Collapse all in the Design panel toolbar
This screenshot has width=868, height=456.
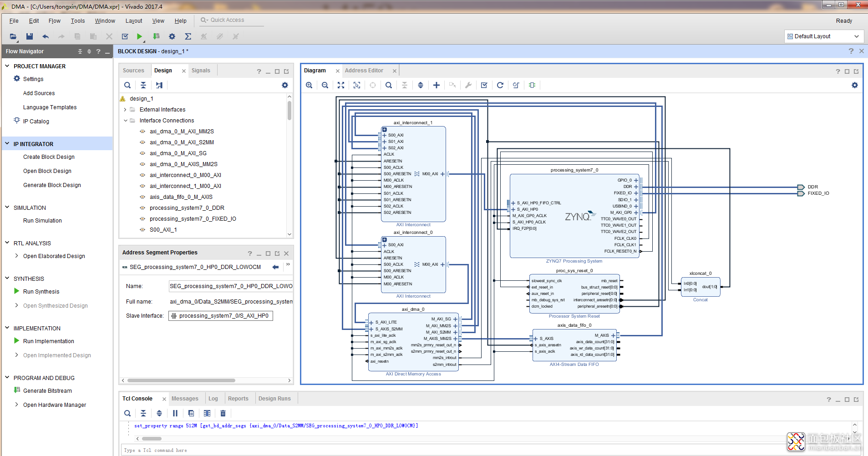(143, 85)
